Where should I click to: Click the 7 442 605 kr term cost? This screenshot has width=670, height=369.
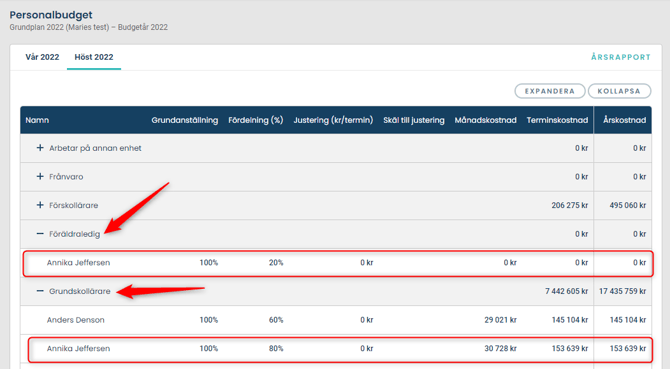coord(567,291)
